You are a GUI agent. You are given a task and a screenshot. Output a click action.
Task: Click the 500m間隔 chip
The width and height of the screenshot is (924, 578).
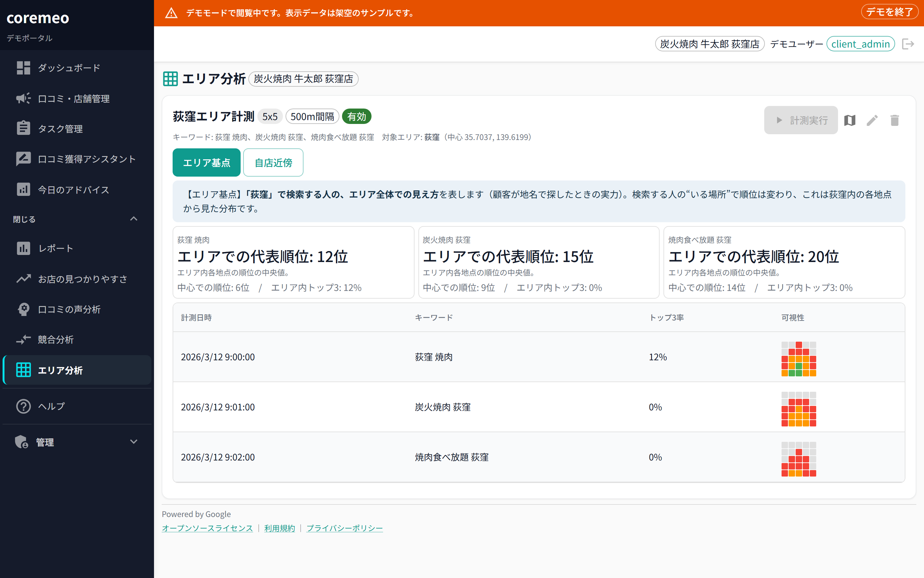312,116
